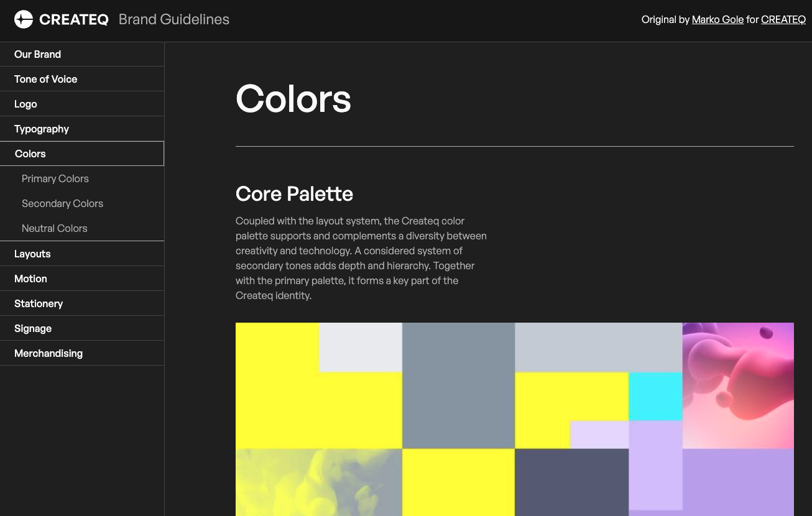Open the Our Brand section

point(37,54)
